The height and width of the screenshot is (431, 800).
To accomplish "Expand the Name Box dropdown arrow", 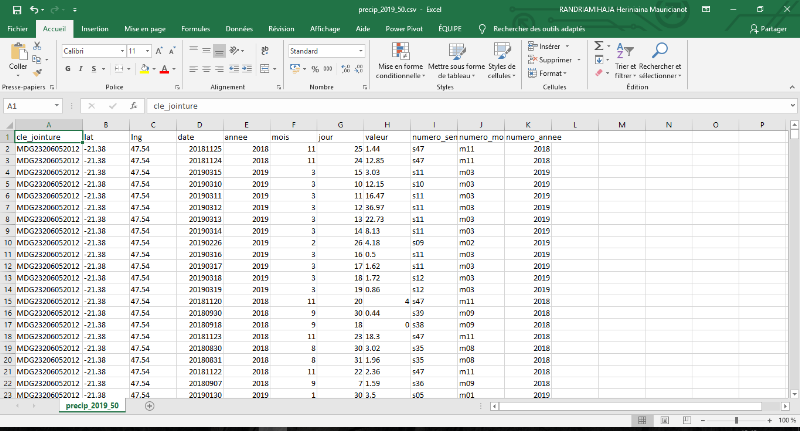I will click(x=58, y=105).
